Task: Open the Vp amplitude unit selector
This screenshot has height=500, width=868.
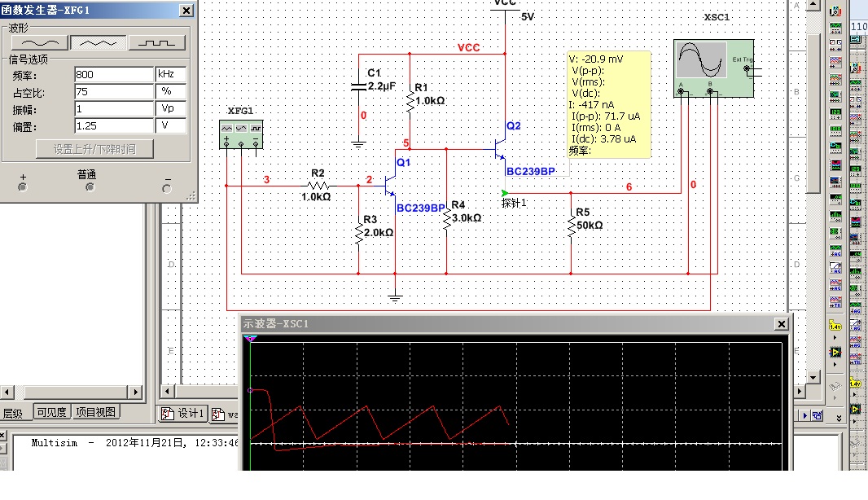Action: (170, 108)
